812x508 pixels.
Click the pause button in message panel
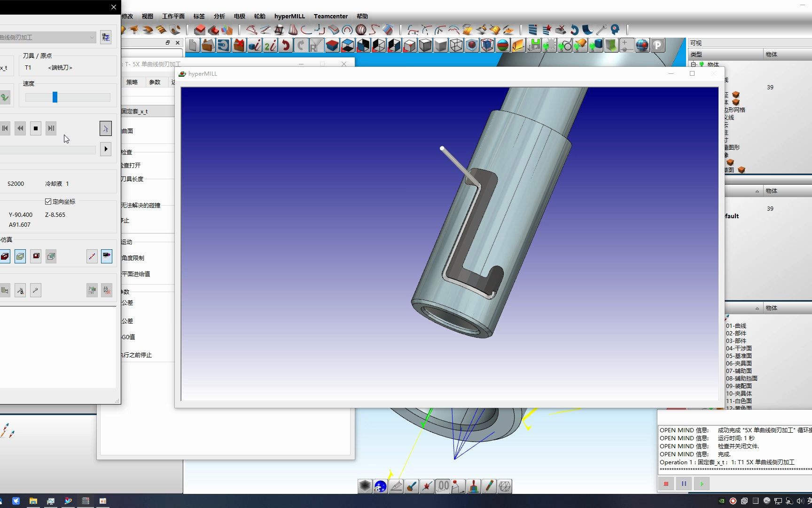click(x=684, y=484)
